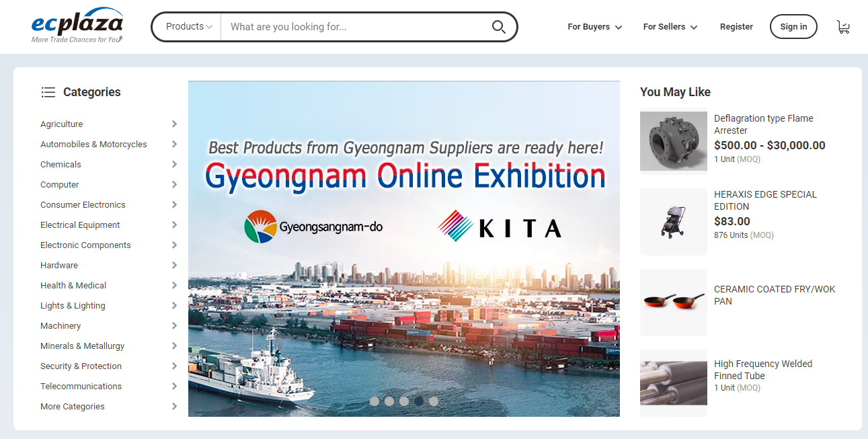This screenshot has width=868, height=439.
Task: Click the Register link
Action: click(x=736, y=27)
